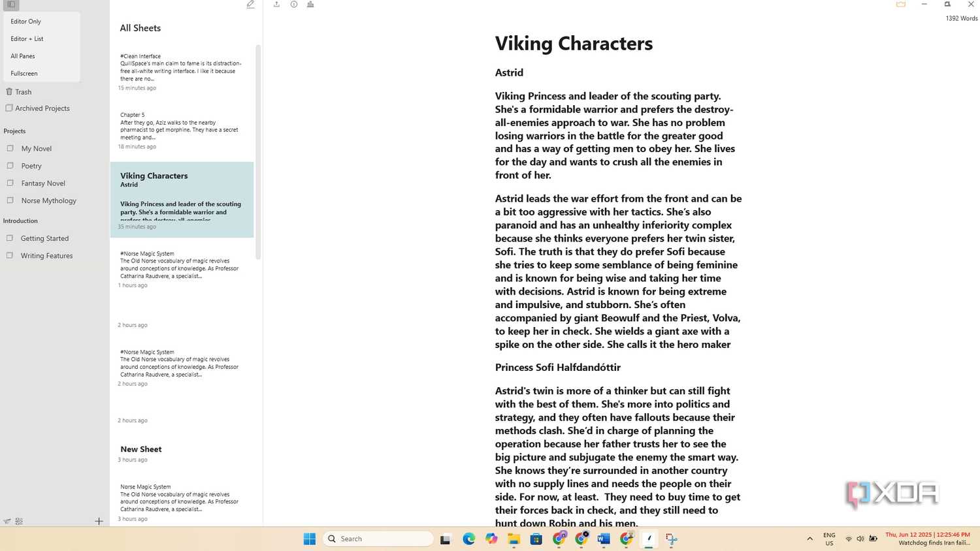Image resolution: width=980 pixels, height=551 pixels.
Task: Click the new sheet pencil icon
Action: 250,5
